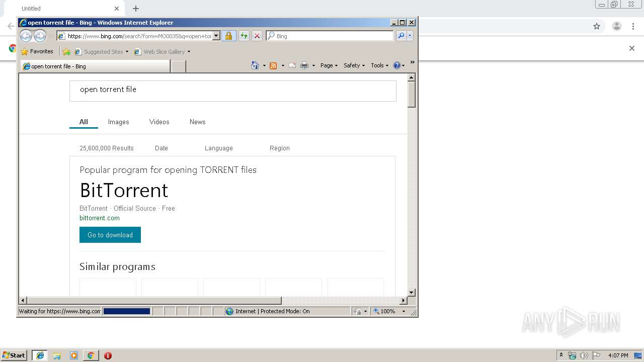
Task: Open the bittorrent.com link
Action: (x=100, y=218)
